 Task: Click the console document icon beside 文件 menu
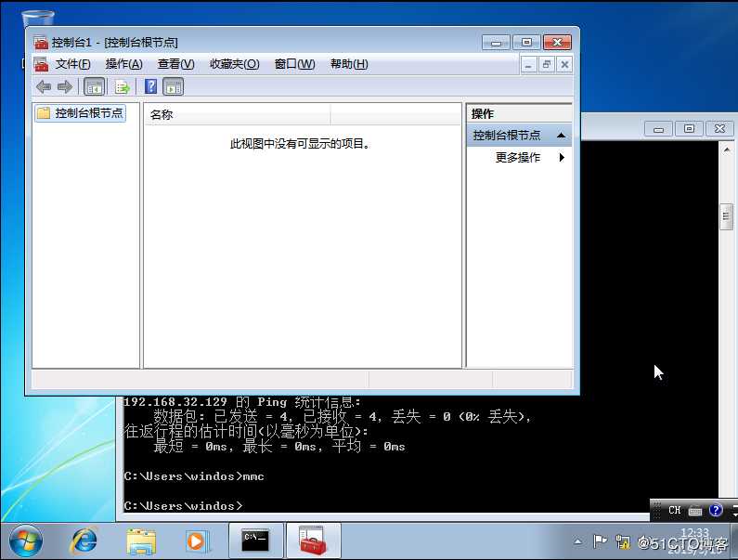[41, 64]
